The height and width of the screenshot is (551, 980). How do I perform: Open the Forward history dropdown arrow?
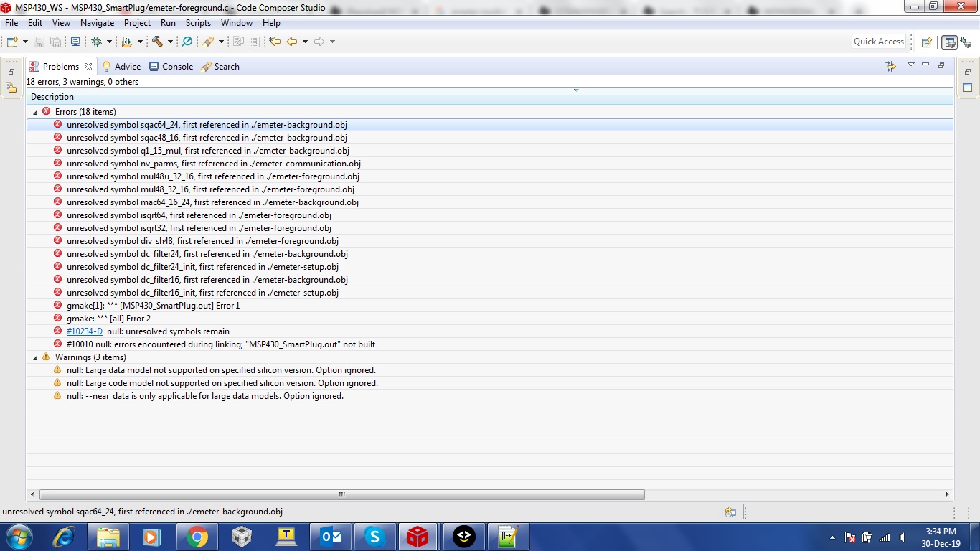click(332, 42)
